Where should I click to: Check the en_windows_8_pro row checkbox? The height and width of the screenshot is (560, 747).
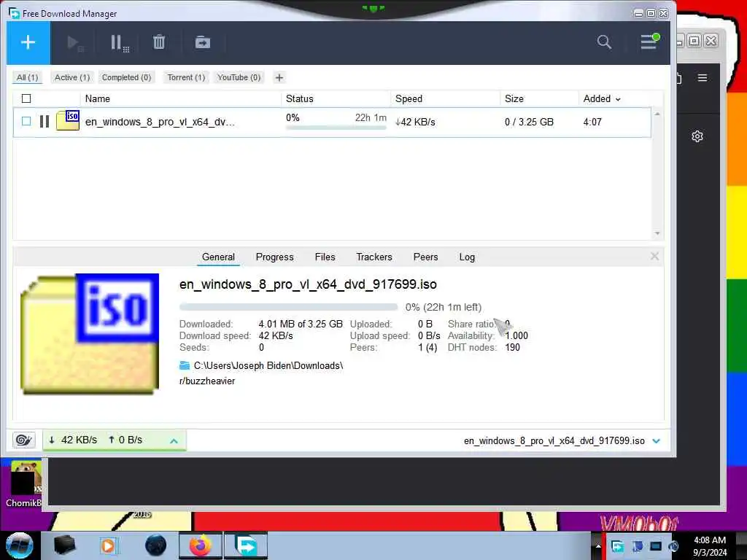pos(26,122)
